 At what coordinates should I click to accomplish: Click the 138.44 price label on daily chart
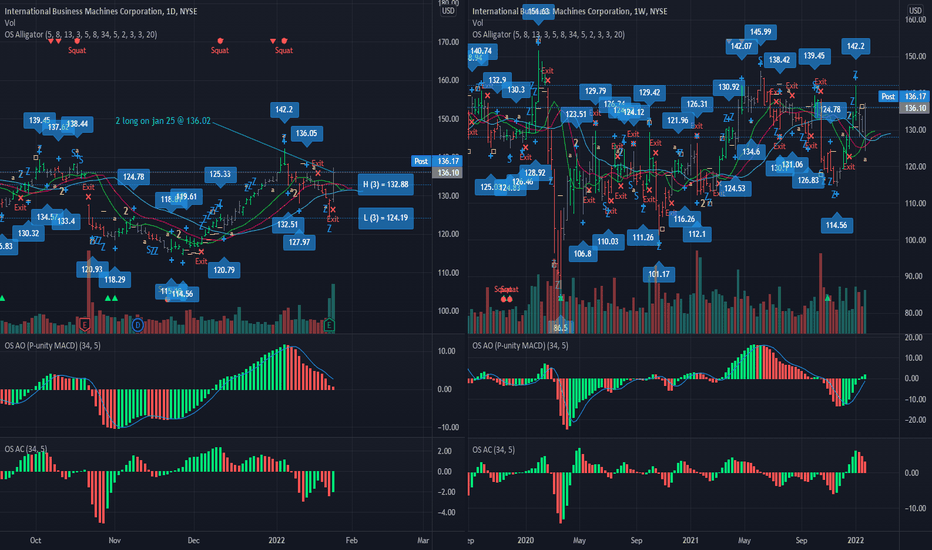point(77,124)
